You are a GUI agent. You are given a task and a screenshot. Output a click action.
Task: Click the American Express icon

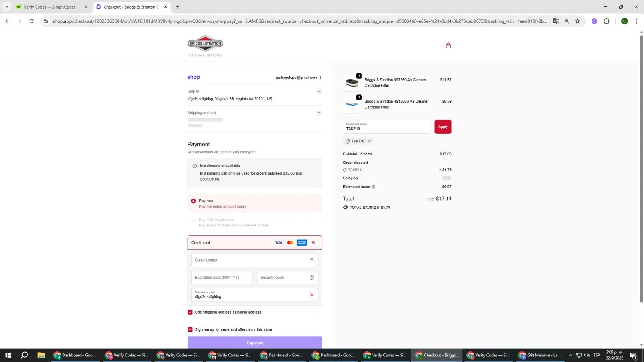click(x=302, y=243)
